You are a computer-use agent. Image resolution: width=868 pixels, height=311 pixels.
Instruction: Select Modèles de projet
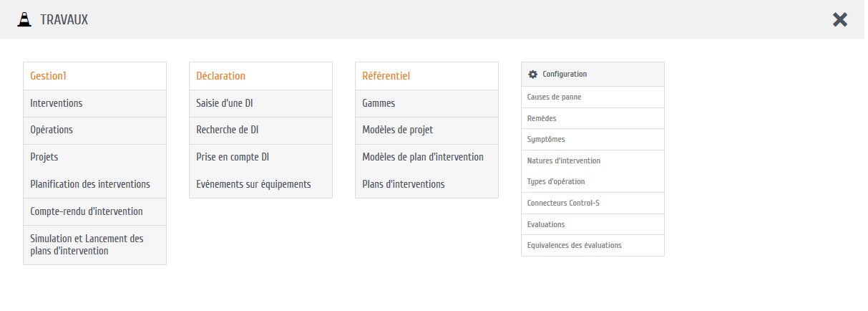coord(397,130)
